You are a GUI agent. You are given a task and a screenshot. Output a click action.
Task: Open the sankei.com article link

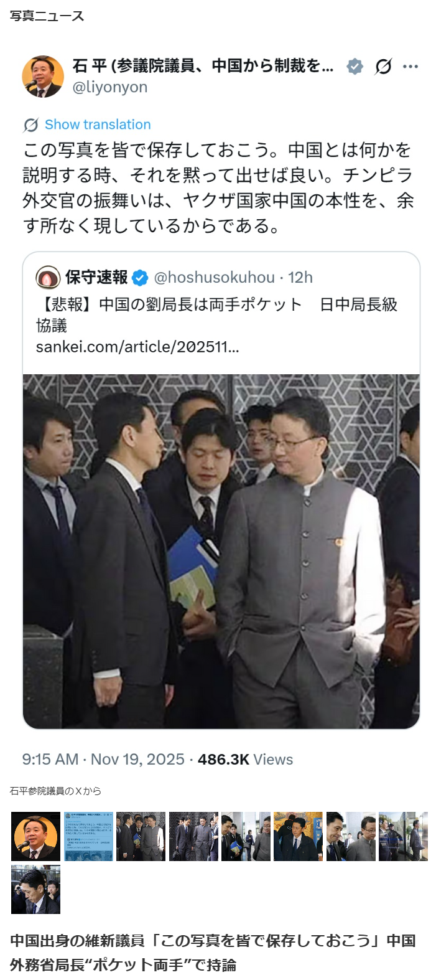tap(137, 347)
